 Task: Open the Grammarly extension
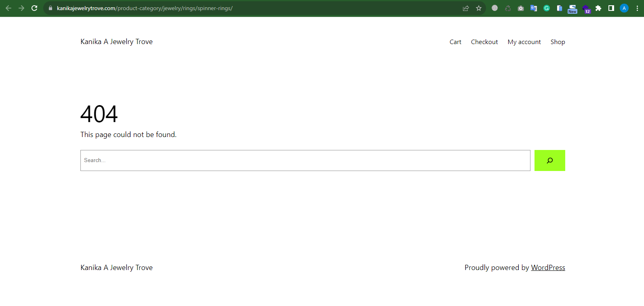tap(547, 8)
